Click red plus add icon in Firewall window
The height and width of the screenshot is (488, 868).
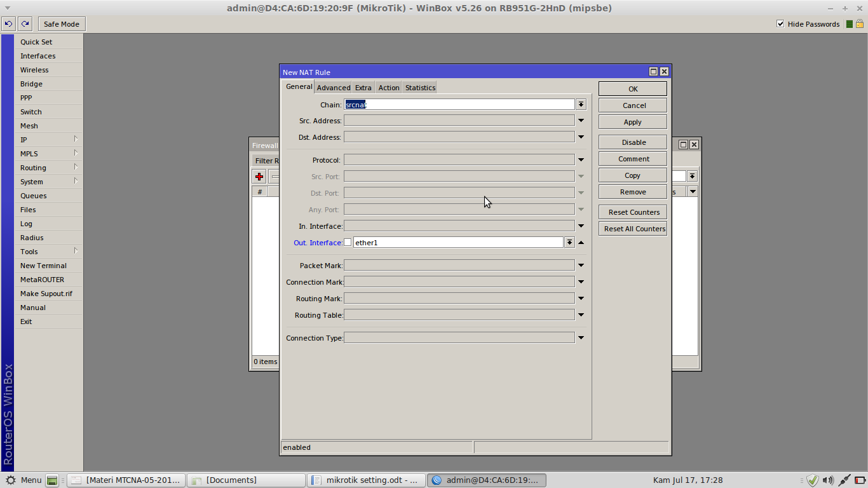259,177
